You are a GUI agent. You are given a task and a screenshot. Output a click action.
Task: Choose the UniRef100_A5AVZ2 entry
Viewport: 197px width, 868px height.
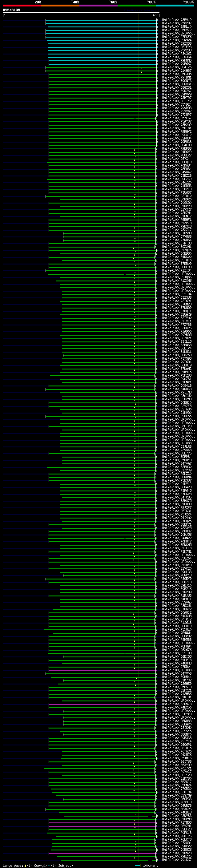coord(177,30)
